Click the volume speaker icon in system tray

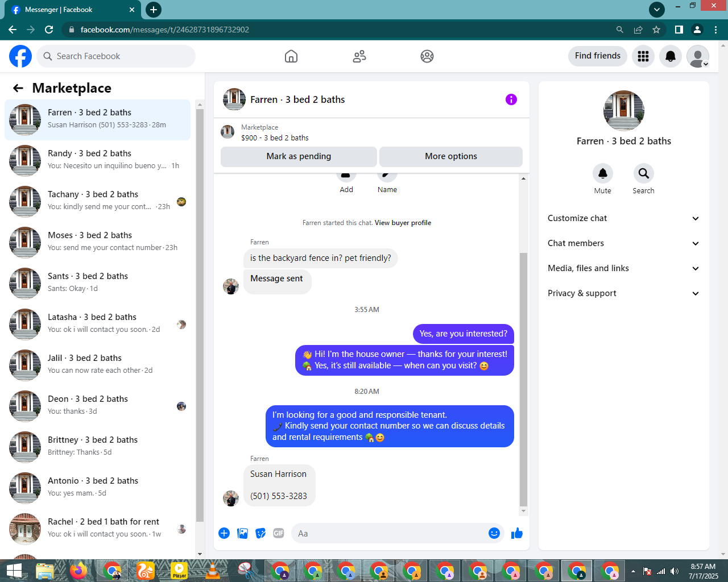[675, 571]
